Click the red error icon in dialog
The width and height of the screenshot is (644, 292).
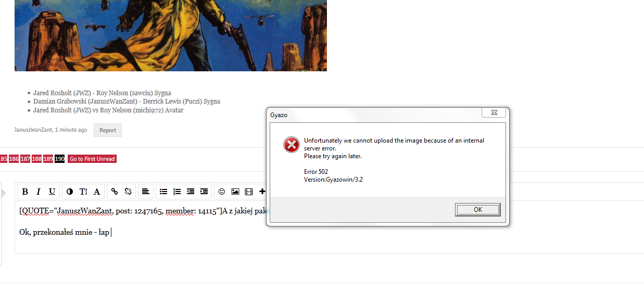coord(292,145)
